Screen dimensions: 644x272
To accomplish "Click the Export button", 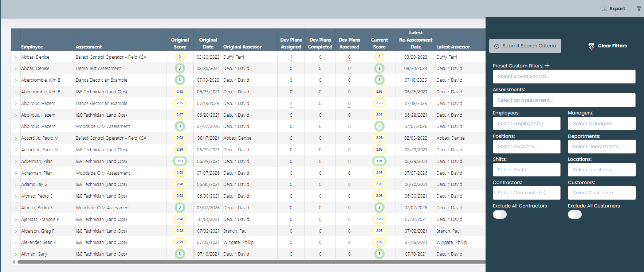I will coord(614,9).
